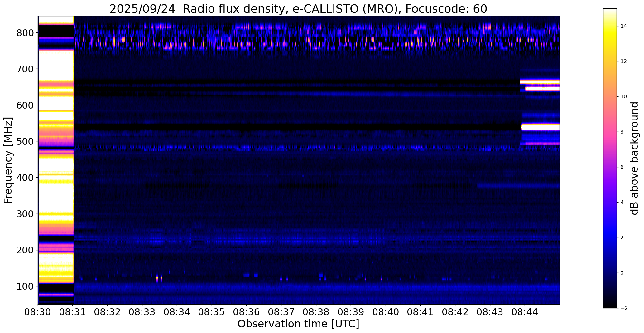Click the colorbar tick label 12
The width and height of the screenshot is (644, 333).
pos(624,61)
